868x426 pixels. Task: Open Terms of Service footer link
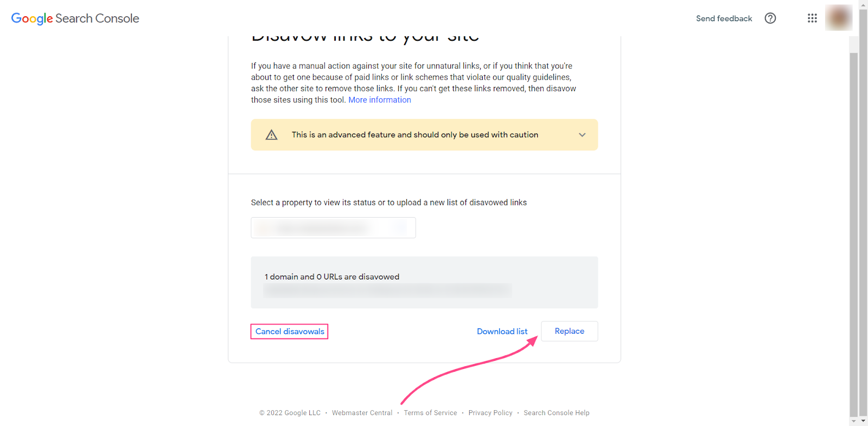430,413
